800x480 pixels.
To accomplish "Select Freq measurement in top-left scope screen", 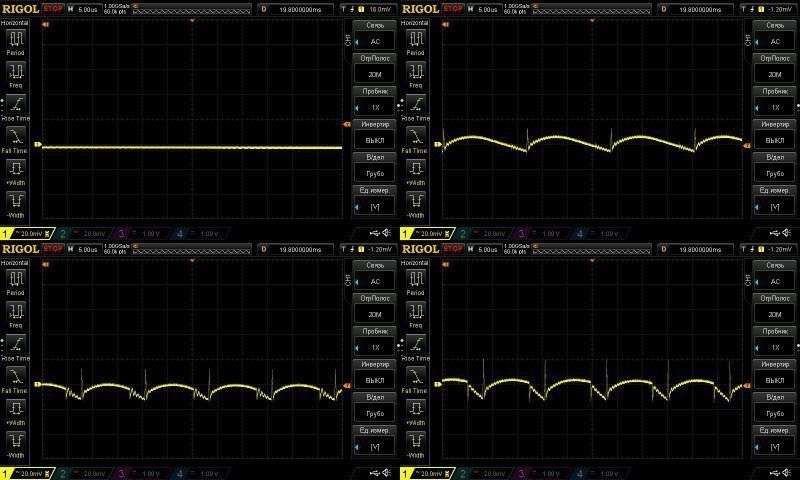I will pos(16,75).
